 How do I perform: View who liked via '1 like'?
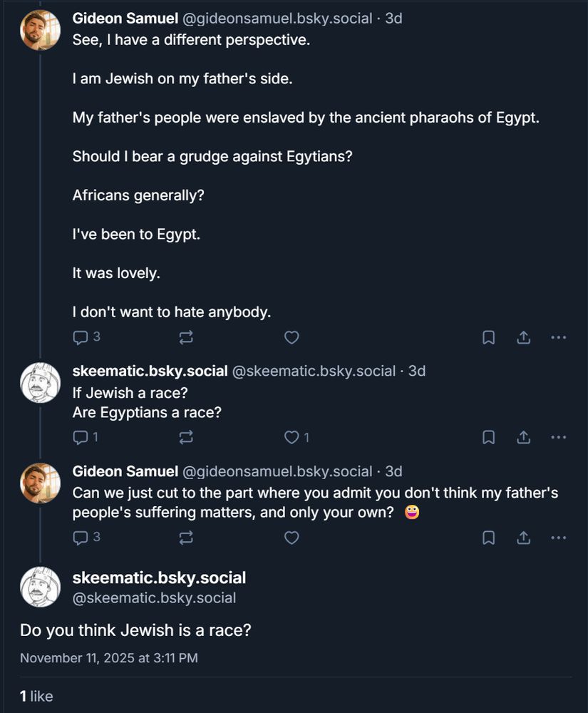click(x=36, y=696)
